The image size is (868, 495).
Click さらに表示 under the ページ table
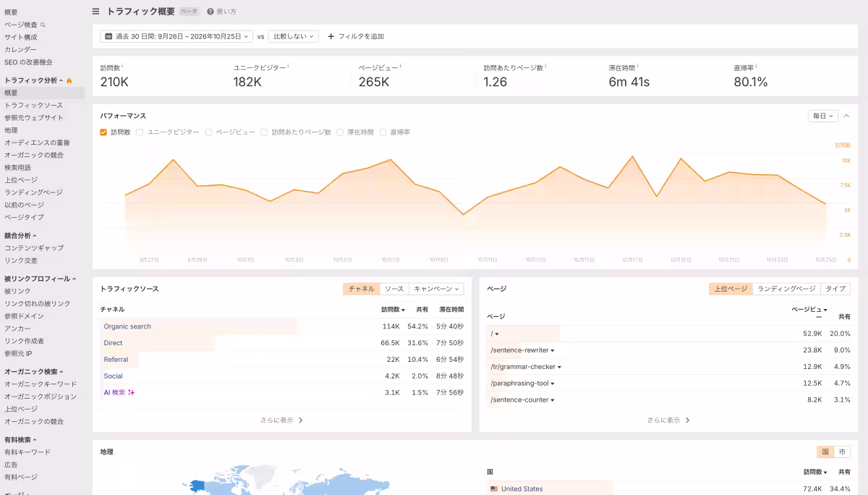pyautogui.click(x=668, y=420)
